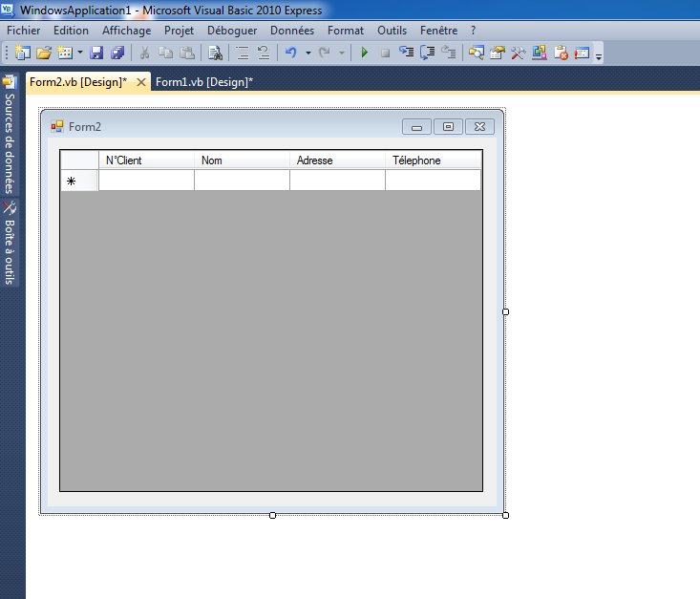
Task: Open the Boîte à outils side panel
Action: [10, 243]
